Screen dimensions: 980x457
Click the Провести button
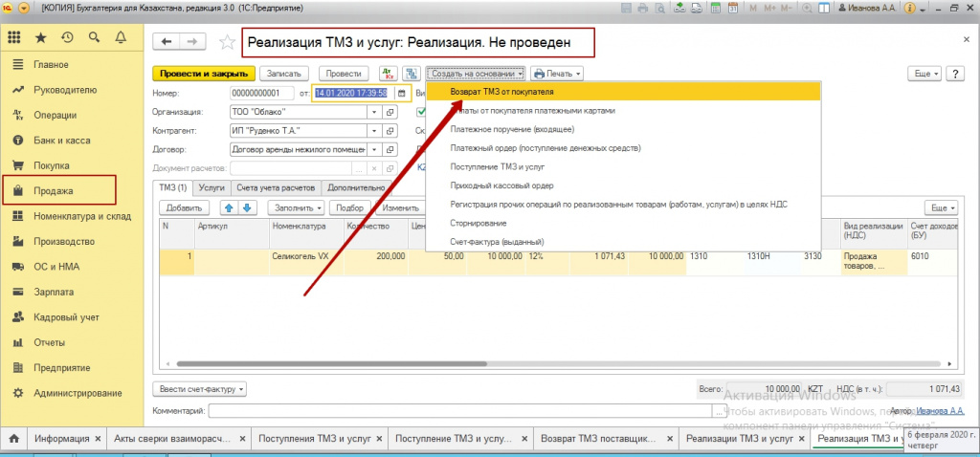[345, 74]
